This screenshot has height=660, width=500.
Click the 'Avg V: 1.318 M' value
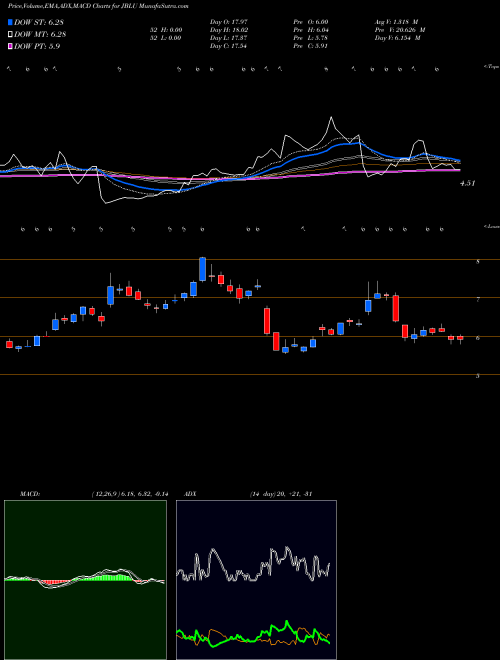point(396,22)
